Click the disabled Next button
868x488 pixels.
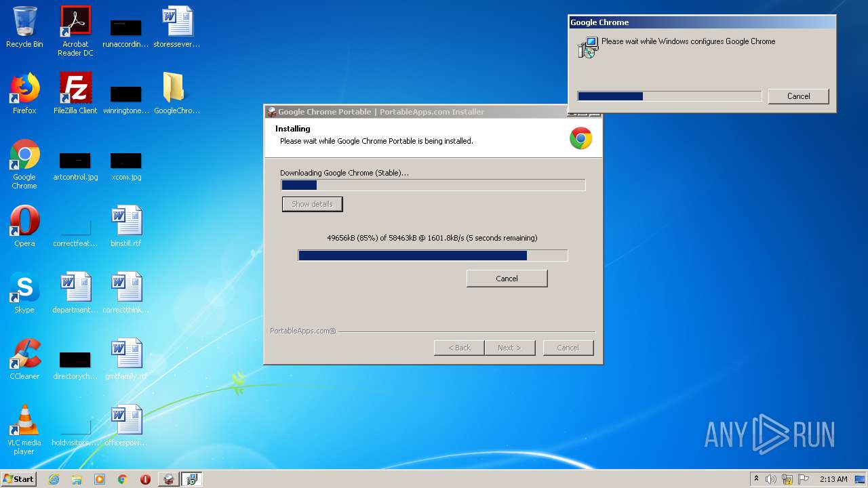pos(509,348)
